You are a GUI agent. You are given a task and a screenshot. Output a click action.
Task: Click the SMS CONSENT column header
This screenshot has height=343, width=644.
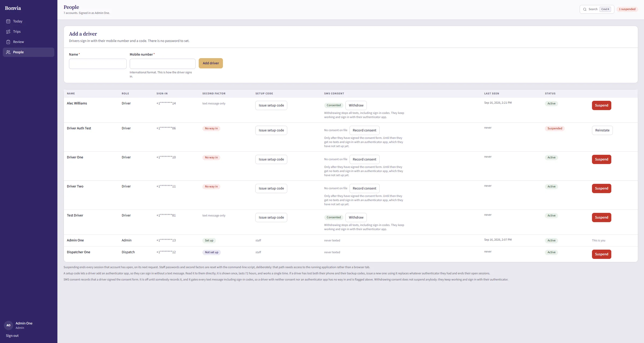pos(334,94)
